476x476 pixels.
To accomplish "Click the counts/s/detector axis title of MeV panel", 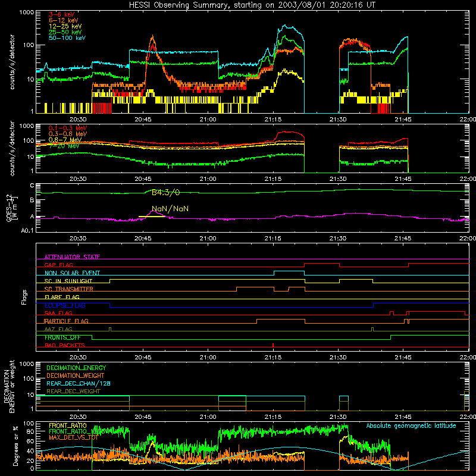I will pyautogui.click(x=12, y=148).
